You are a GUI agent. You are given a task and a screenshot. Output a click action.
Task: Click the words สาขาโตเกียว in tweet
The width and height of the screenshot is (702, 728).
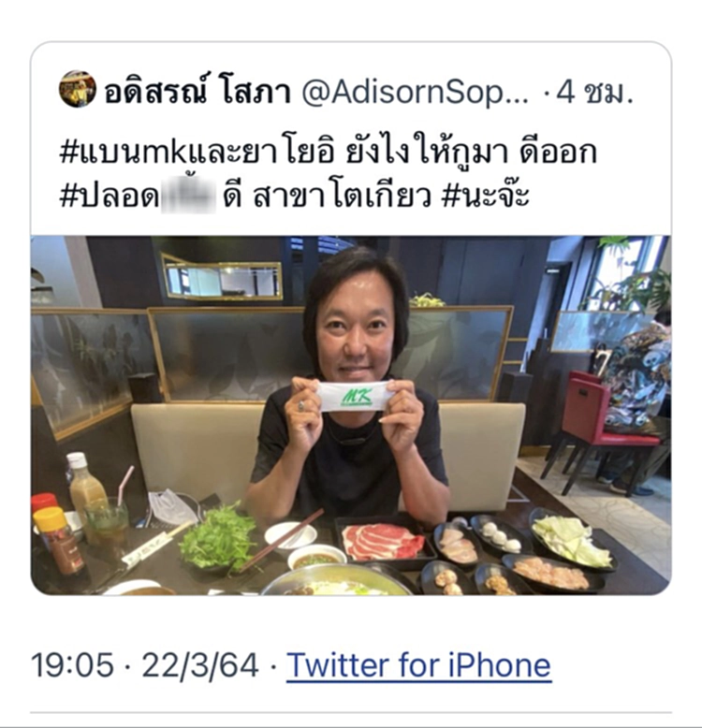343,196
